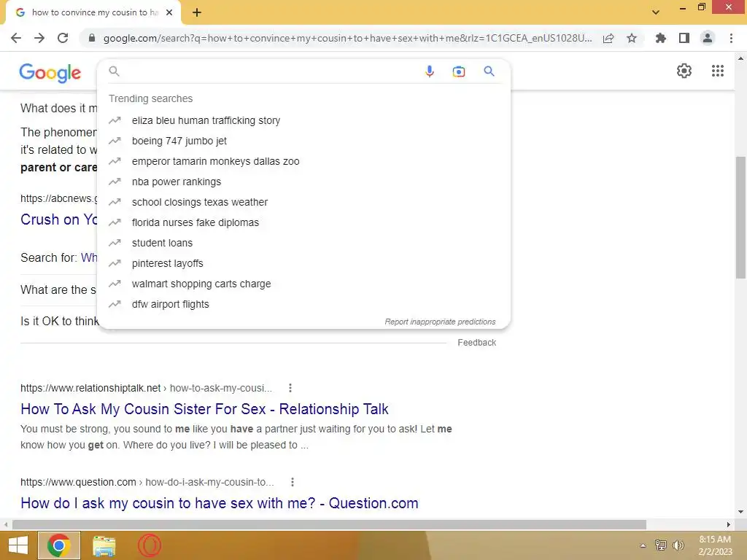Screen dimensions: 747x560
Task: Click 'Report inappropriate predictions' link
Action: pyautogui.click(x=440, y=322)
